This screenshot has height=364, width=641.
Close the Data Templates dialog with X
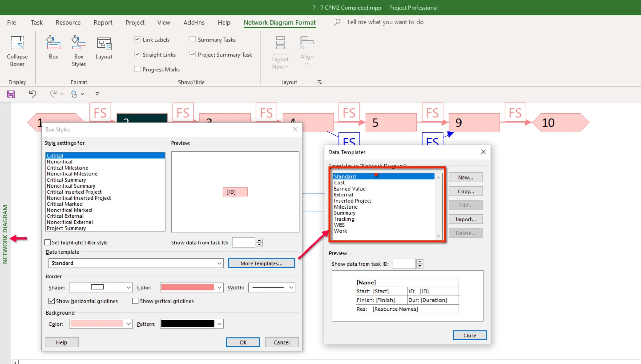coord(483,152)
